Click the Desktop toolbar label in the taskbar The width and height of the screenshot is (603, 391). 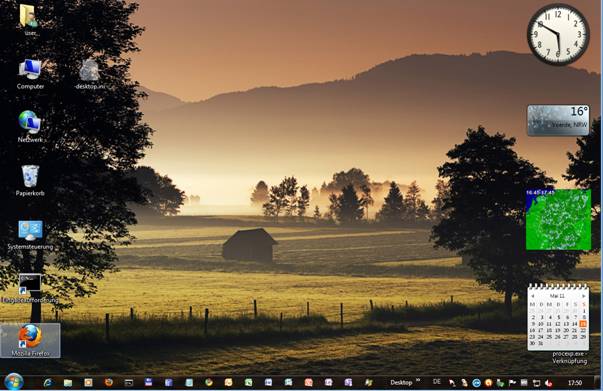[401, 383]
